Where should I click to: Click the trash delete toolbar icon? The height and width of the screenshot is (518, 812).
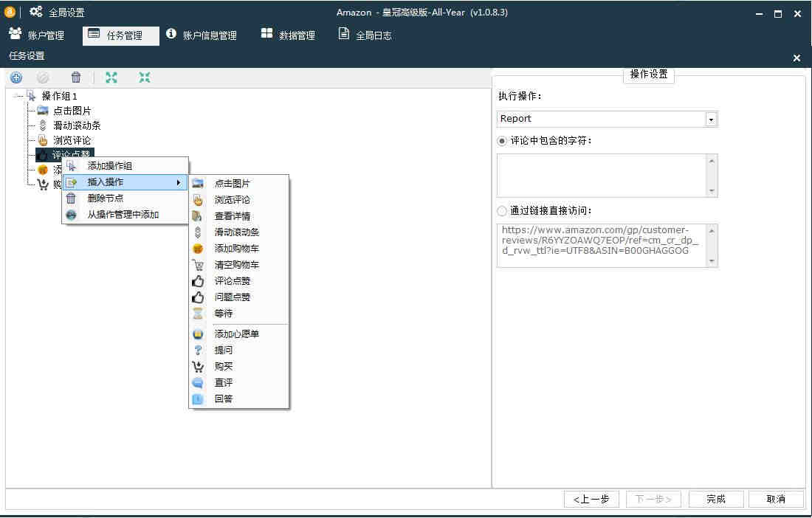(75, 77)
